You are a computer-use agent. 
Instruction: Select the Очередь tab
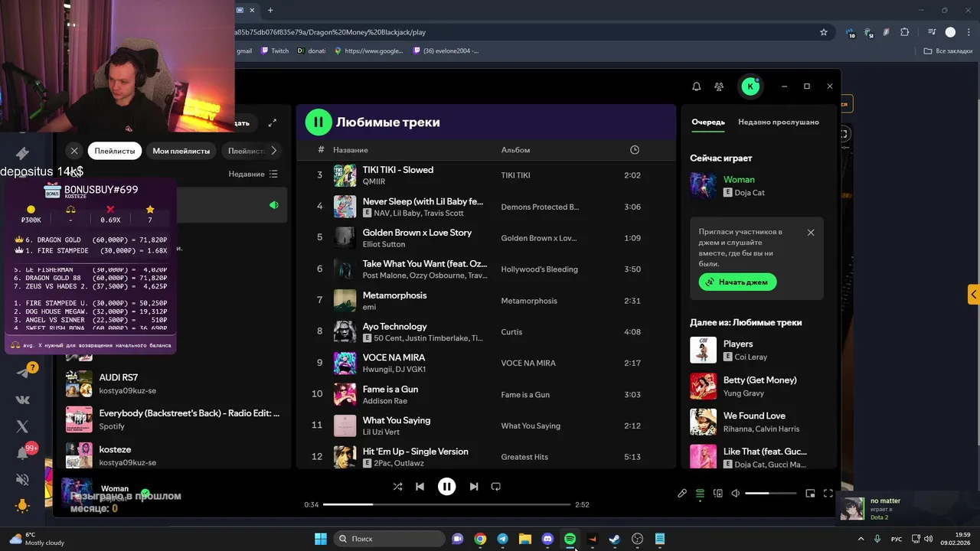coord(708,122)
